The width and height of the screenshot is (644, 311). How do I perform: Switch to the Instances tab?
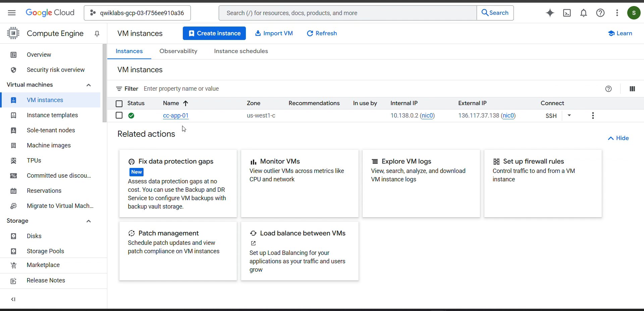[x=129, y=51]
